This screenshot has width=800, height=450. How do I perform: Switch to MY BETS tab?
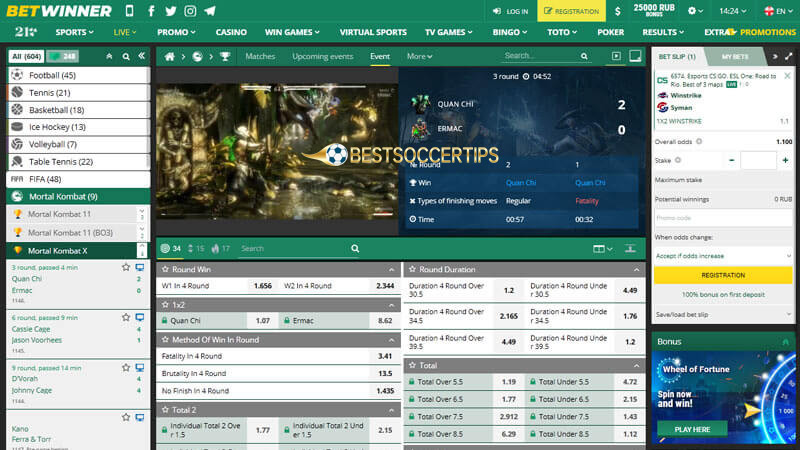coord(735,57)
